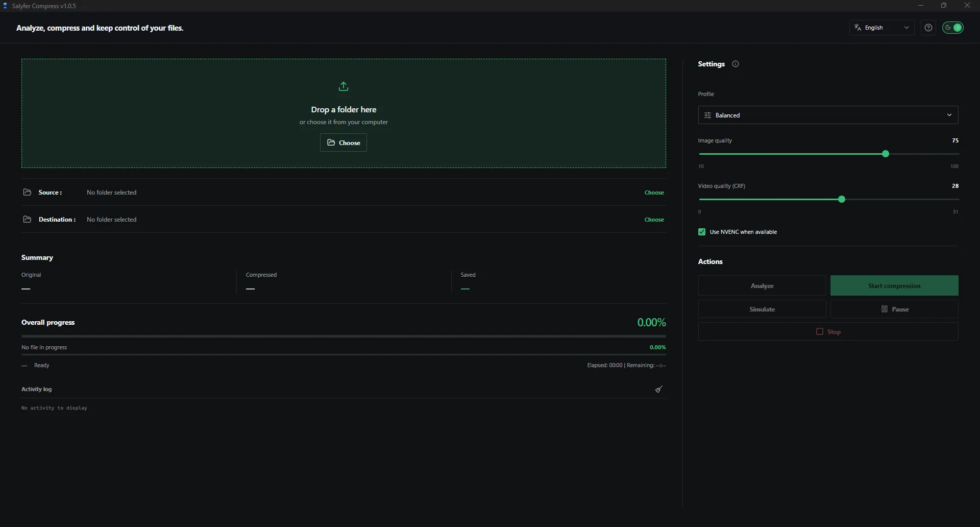The height and width of the screenshot is (527, 980).
Task: Choose a Destination folder link
Action: point(654,220)
